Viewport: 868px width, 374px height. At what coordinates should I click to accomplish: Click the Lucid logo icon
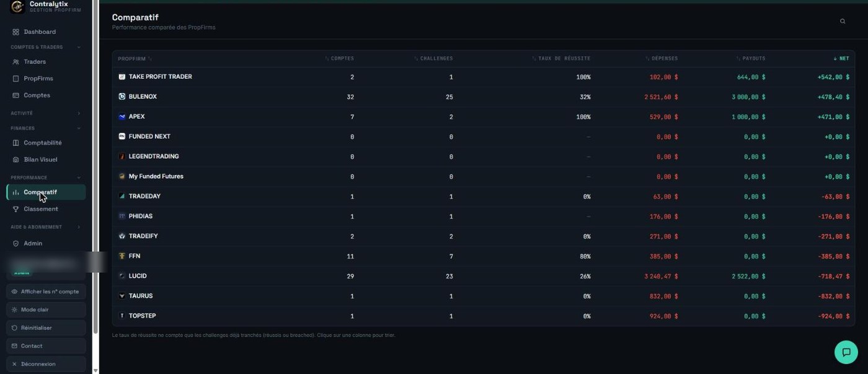[122, 276]
